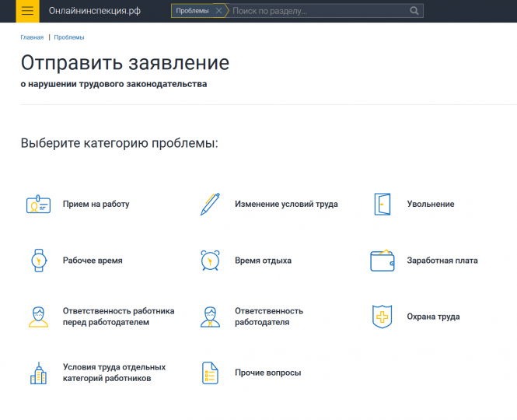Select the Охрана труда category
The image size is (517, 420).
pyautogui.click(x=433, y=317)
